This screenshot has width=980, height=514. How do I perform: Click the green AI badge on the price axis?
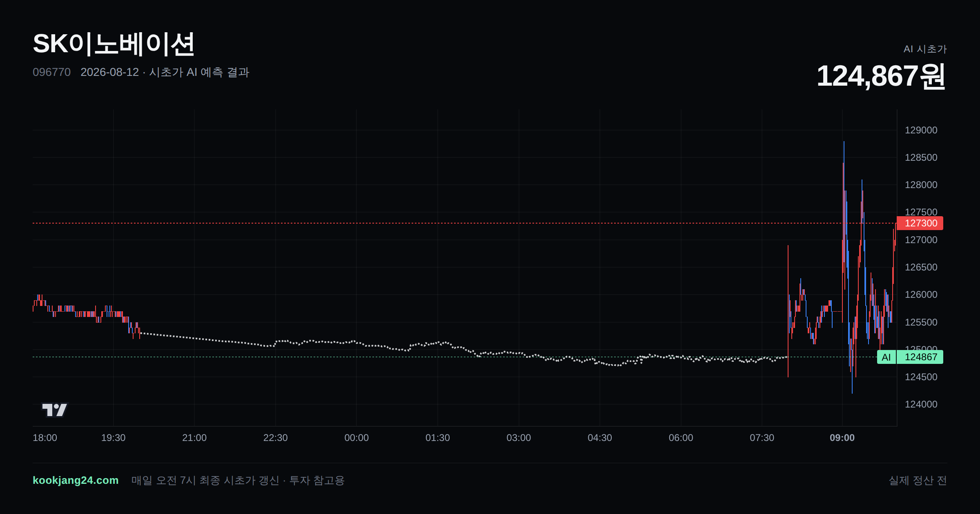coord(886,357)
